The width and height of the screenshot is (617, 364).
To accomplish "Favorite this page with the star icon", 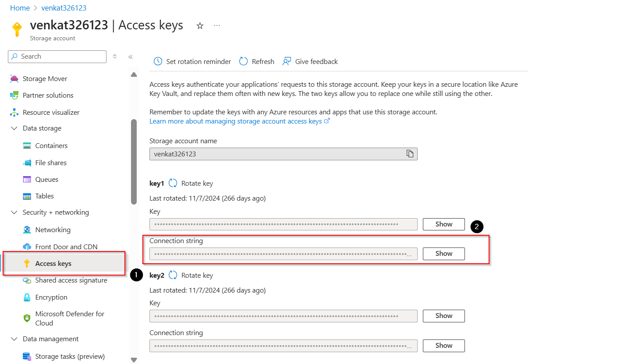I will [200, 26].
